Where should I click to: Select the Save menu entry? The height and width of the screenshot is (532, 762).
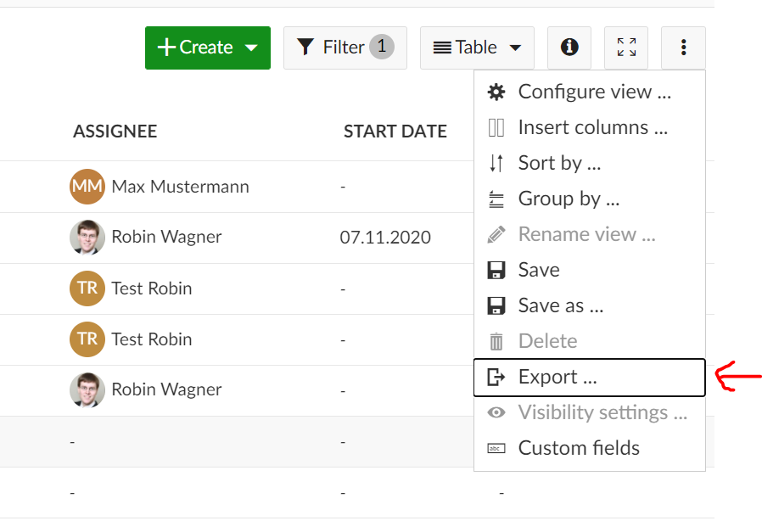tap(539, 270)
